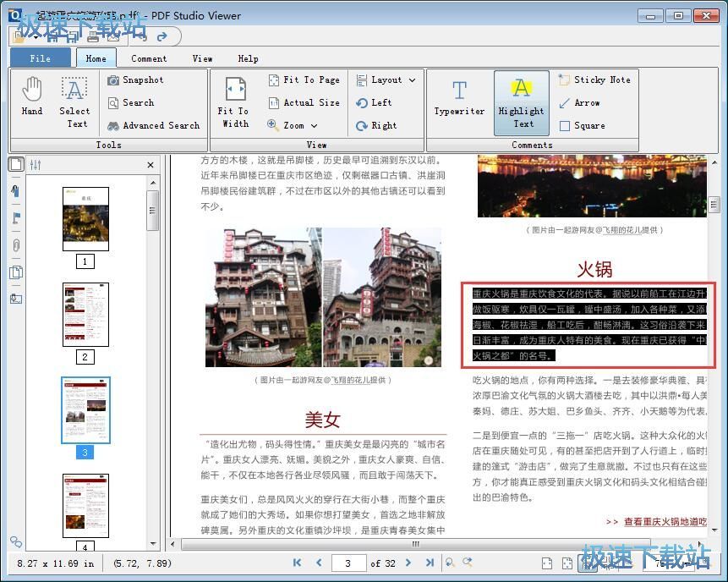Toggle the Highlight Text mode off

[x=521, y=102]
